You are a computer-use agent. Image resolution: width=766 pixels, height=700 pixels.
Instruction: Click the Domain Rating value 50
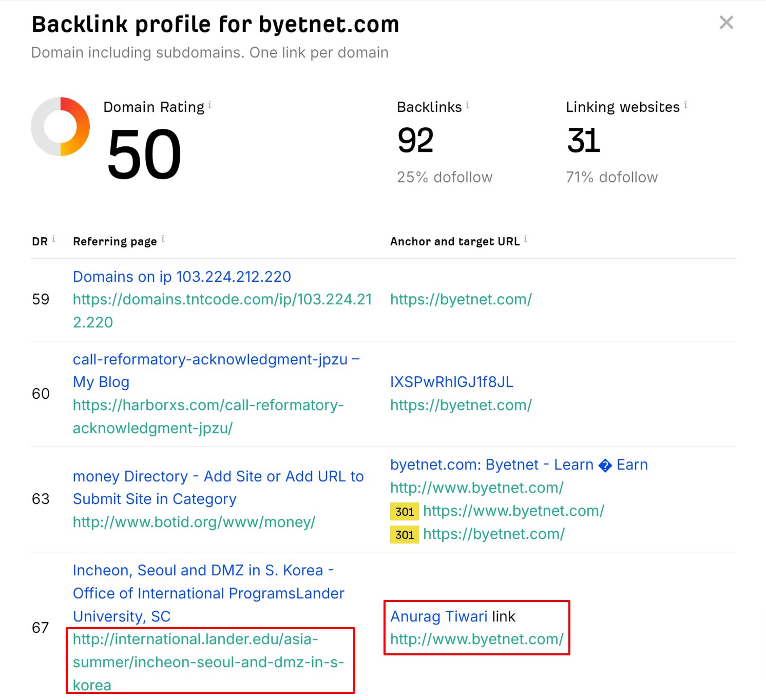click(x=144, y=154)
